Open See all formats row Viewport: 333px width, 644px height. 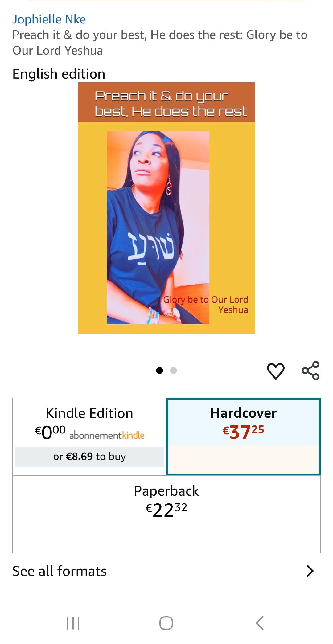(x=166, y=571)
